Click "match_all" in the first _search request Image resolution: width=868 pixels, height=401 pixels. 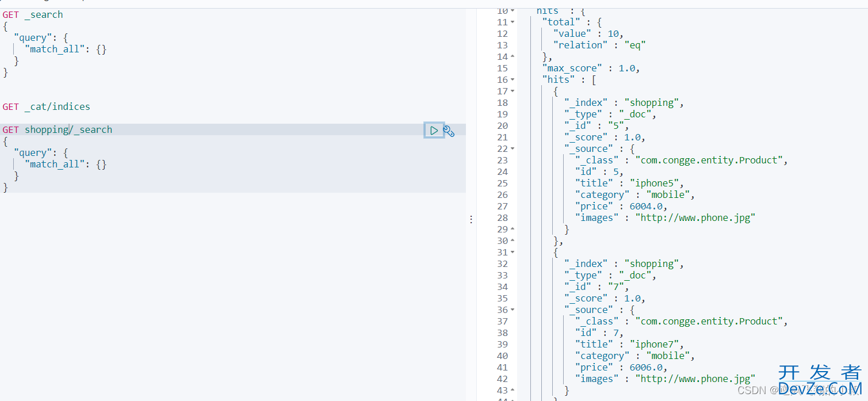click(x=58, y=49)
